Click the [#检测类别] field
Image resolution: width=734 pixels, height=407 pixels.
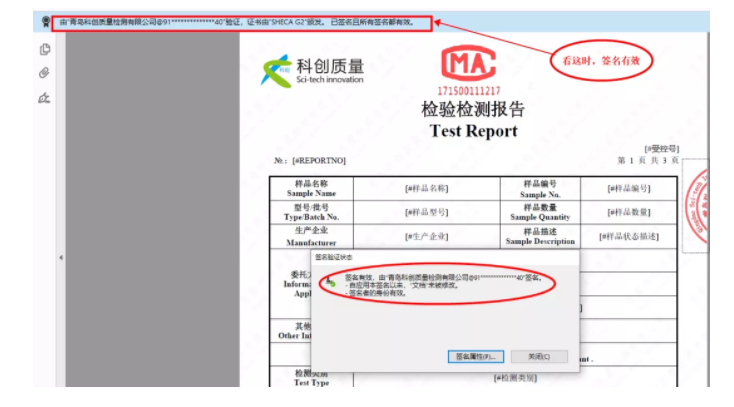point(515,377)
